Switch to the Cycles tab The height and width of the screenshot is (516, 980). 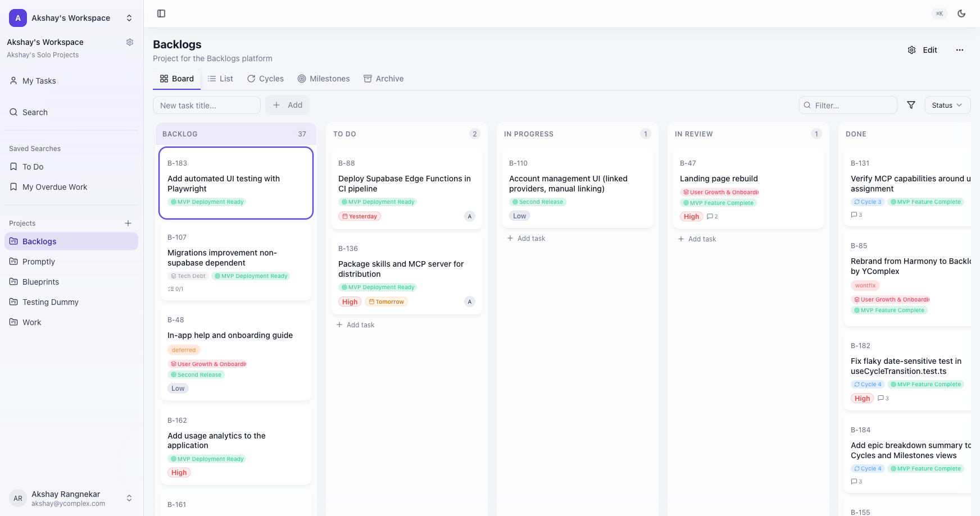tap(265, 79)
